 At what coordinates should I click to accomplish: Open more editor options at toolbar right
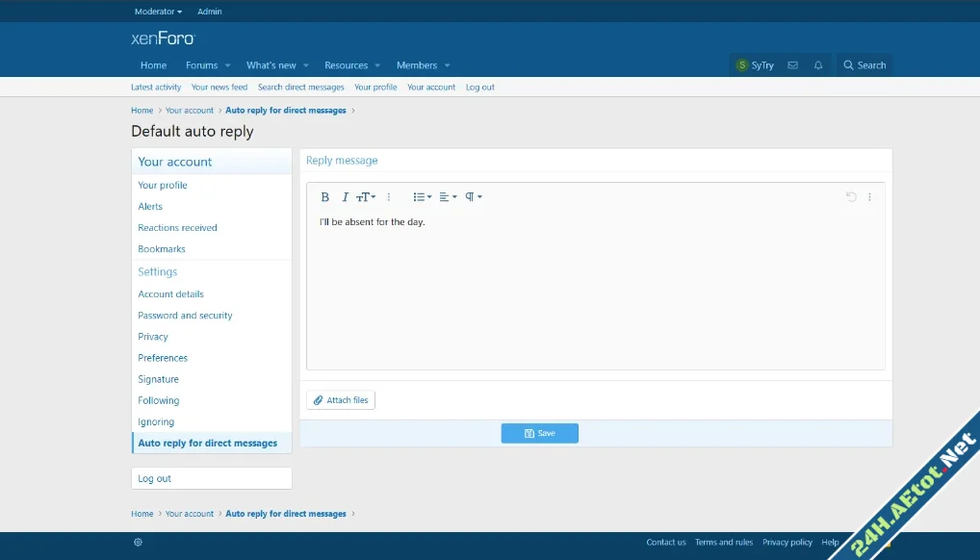869,197
